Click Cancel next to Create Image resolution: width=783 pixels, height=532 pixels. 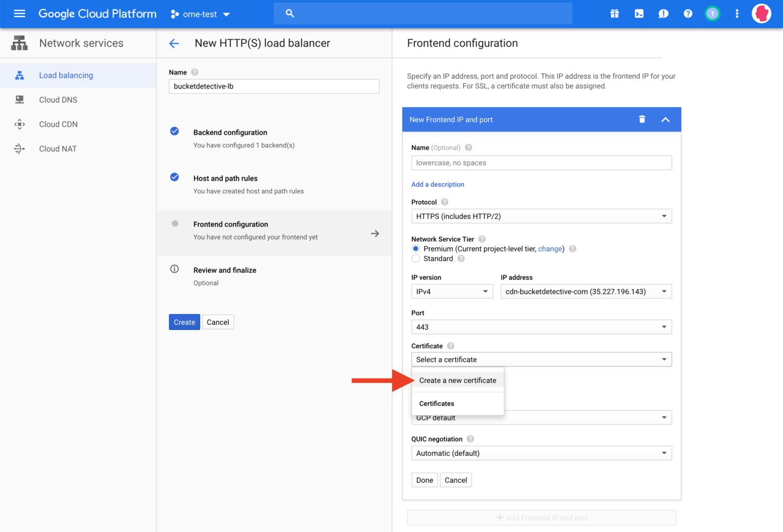point(218,322)
